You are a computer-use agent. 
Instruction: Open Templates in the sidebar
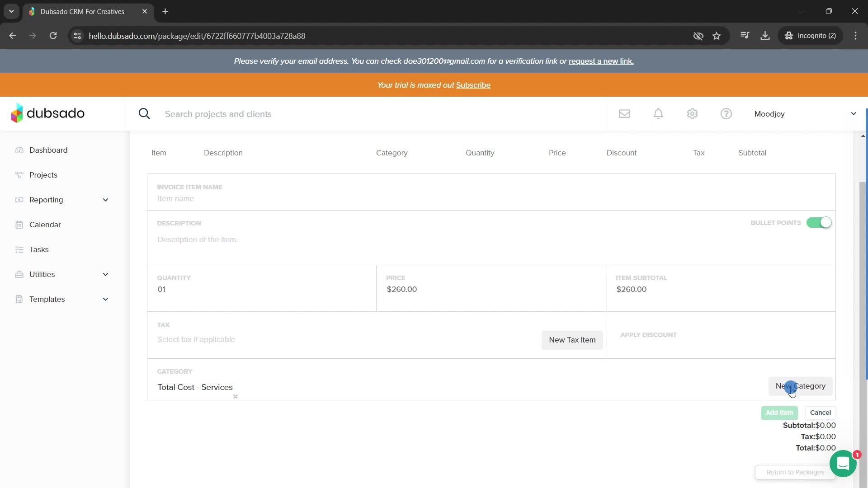[47, 299]
